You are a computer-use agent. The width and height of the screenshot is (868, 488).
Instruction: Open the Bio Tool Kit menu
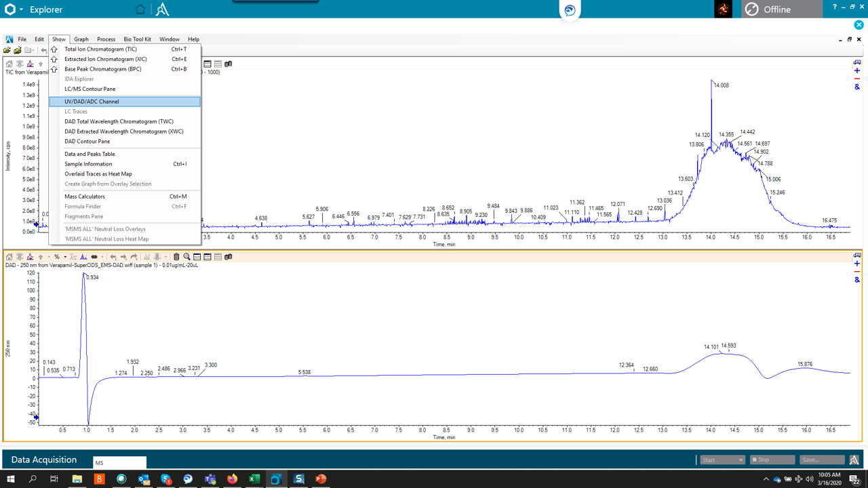pos(137,39)
